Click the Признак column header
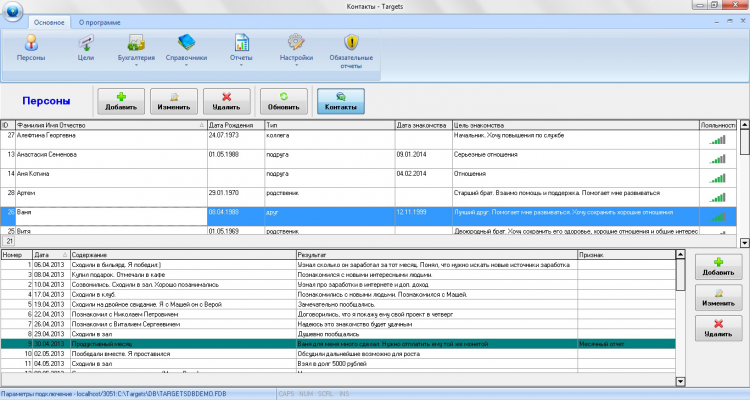Image resolution: width=750 pixels, height=400 pixels. tap(626, 255)
